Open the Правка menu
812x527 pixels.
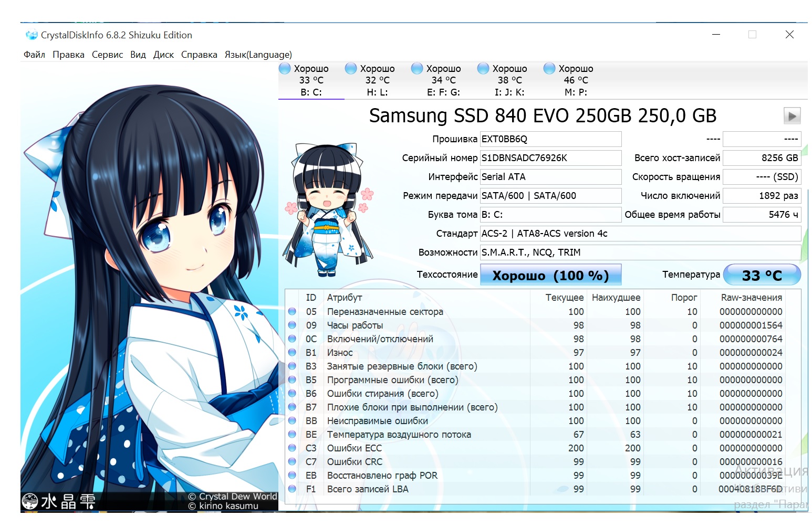tap(68, 55)
